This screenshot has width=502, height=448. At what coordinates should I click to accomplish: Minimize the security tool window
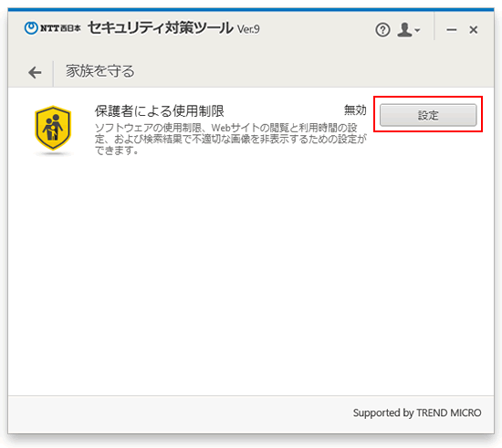[x=452, y=30]
